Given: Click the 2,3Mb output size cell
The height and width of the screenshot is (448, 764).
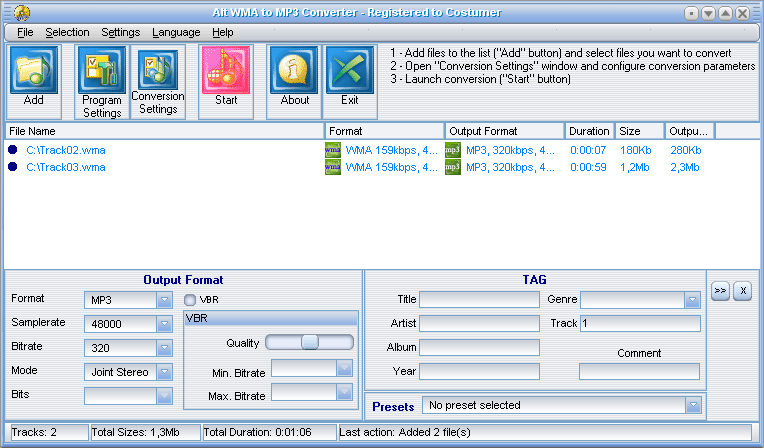Looking at the screenshot, I should 685,167.
